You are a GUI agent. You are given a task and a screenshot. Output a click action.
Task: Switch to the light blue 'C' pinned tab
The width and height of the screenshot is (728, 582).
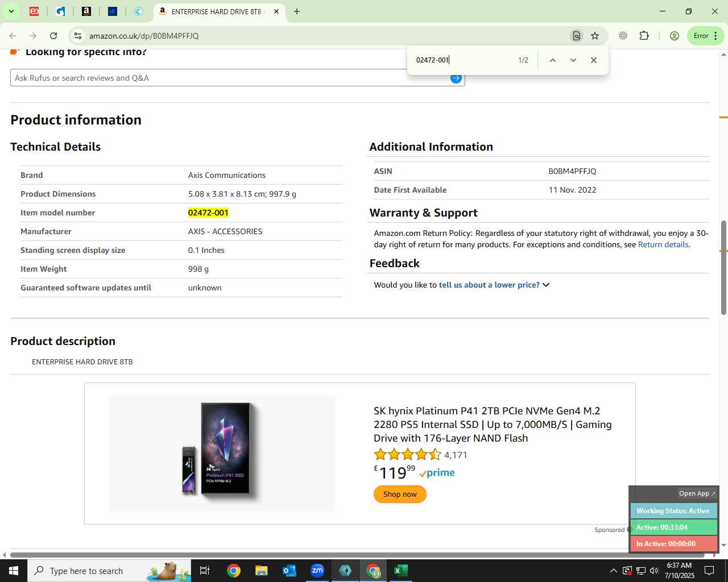coord(139,11)
